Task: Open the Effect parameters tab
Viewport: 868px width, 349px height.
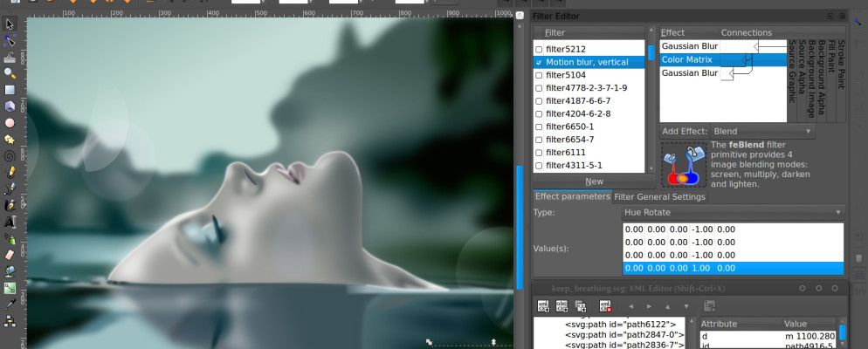Action: [572, 196]
